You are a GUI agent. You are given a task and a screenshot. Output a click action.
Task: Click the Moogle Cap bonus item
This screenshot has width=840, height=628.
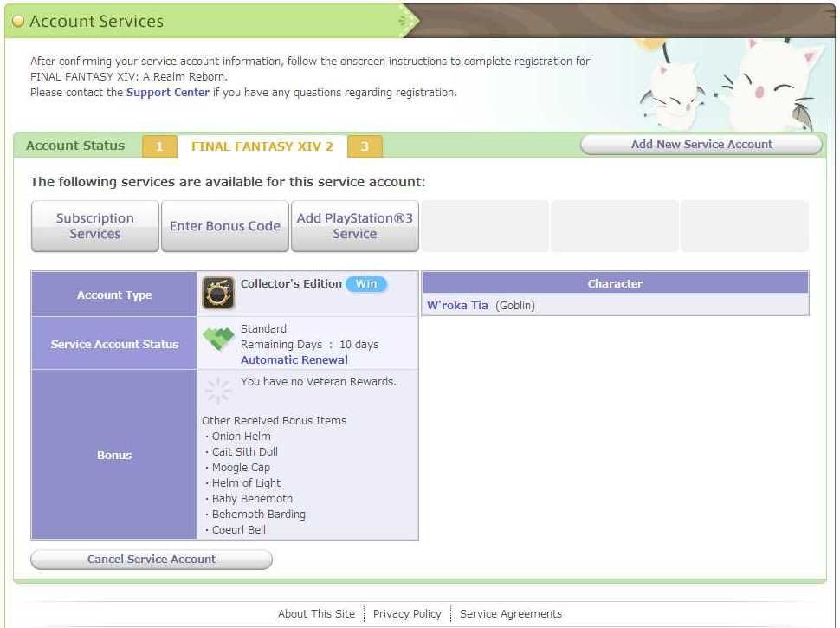[x=241, y=468]
